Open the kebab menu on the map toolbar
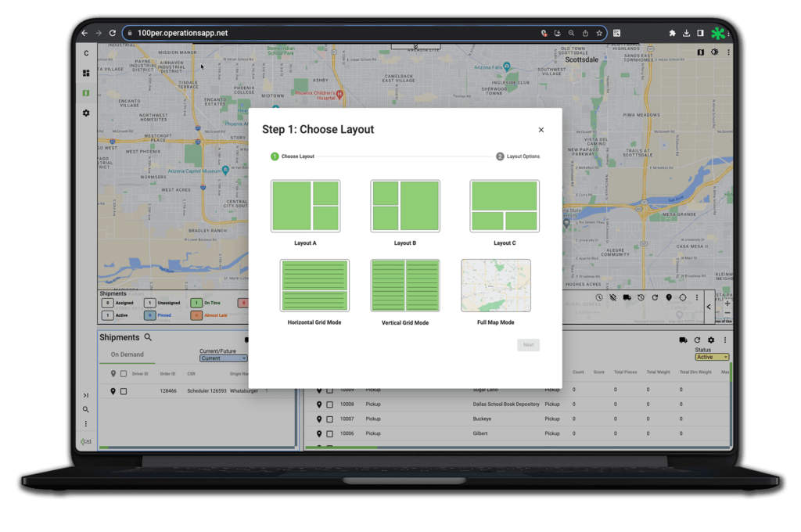 pyautogui.click(x=697, y=297)
